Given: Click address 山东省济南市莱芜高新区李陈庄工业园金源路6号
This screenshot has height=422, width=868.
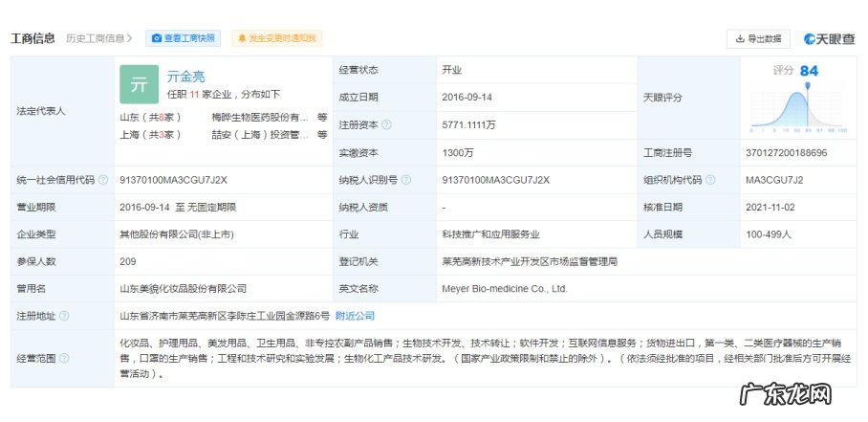Looking at the screenshot, I should (x=225, y=316).
